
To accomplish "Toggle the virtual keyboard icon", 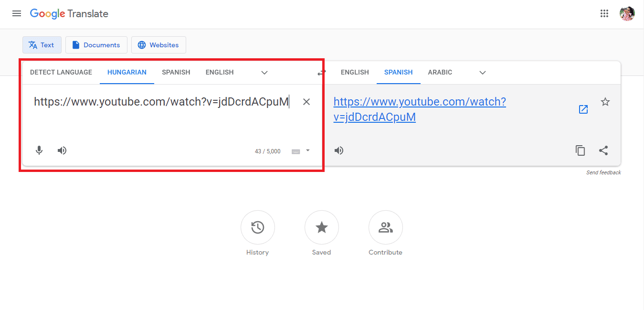I will (x=296, y=151).
